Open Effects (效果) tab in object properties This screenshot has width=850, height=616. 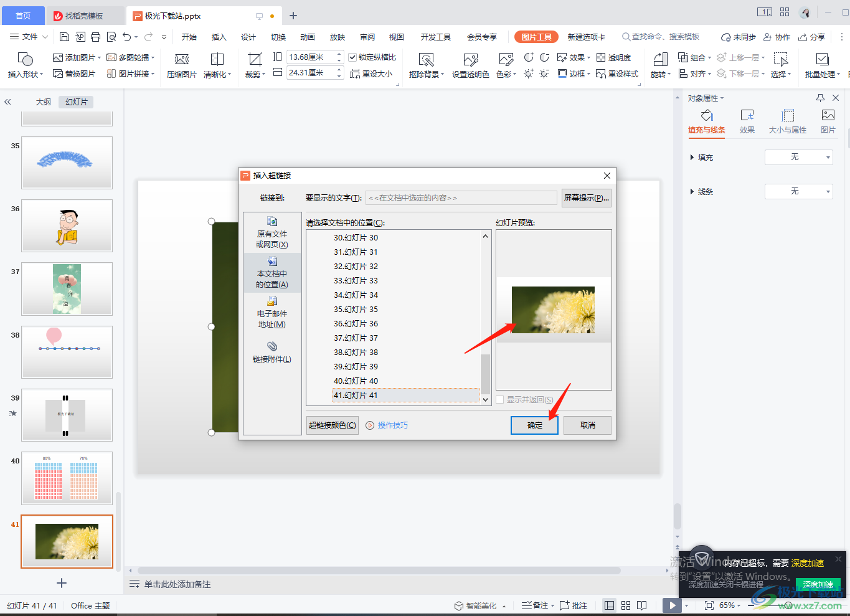tap(747, 121)
